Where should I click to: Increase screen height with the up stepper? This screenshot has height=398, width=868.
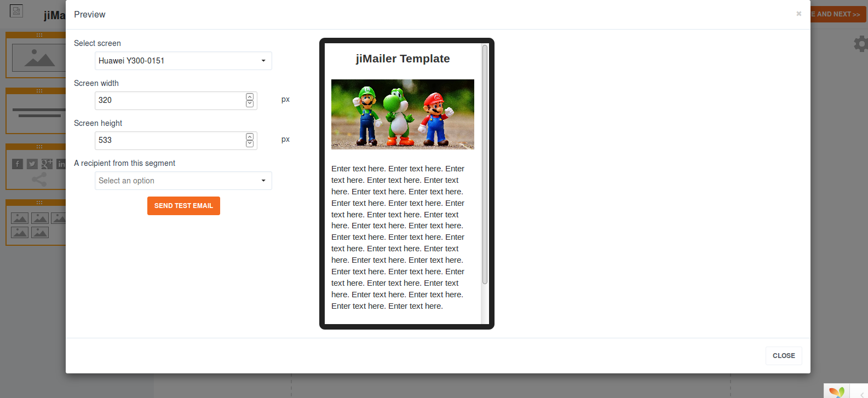click(250, 137)
